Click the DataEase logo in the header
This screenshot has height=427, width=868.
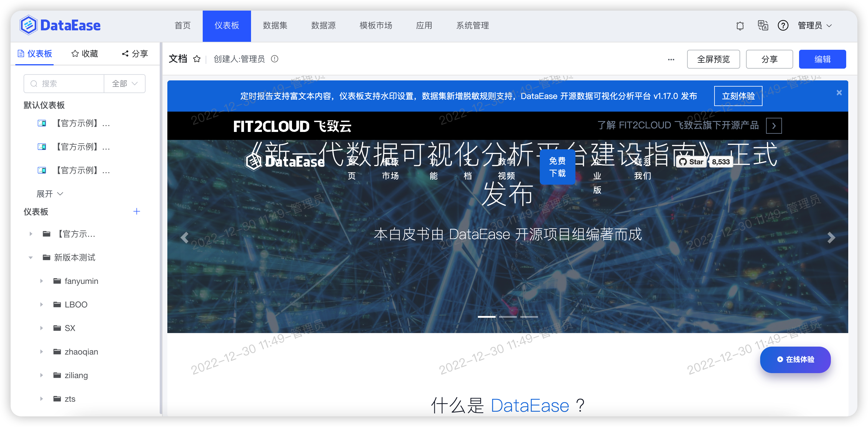60,25
